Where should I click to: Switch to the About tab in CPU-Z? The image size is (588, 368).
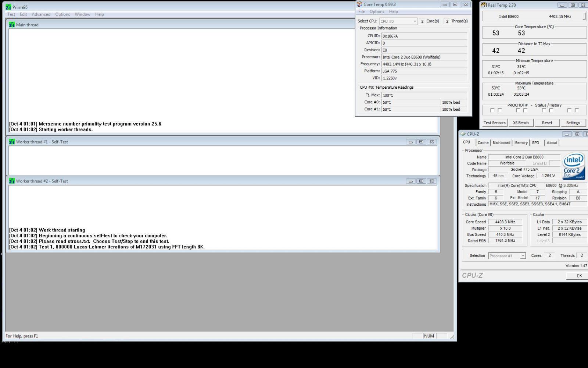[x=552, y=143]
